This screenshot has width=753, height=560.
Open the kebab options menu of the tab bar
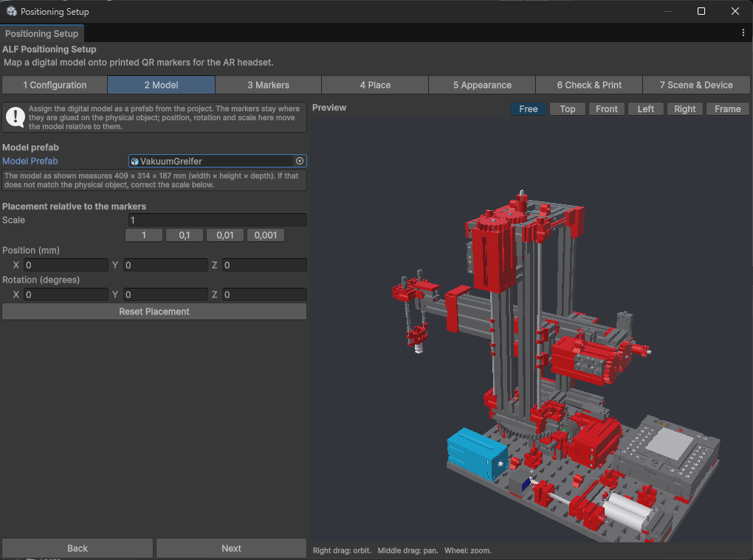point(743,32)
